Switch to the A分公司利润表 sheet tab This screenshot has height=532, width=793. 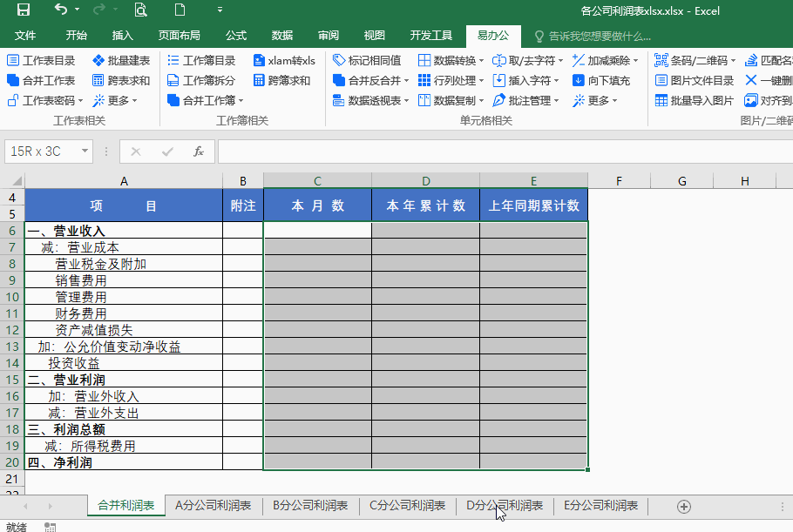tap(213, 506)
